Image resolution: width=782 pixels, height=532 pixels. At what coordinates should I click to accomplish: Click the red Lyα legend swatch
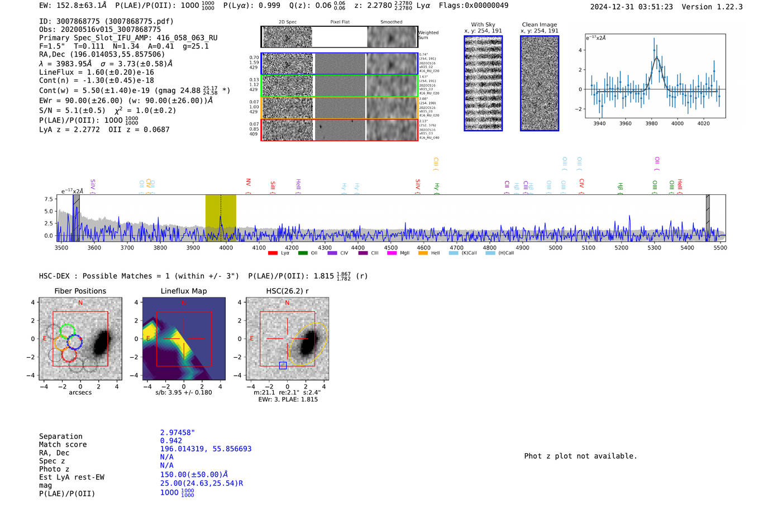pyautogui.click(x=273, y=253)
